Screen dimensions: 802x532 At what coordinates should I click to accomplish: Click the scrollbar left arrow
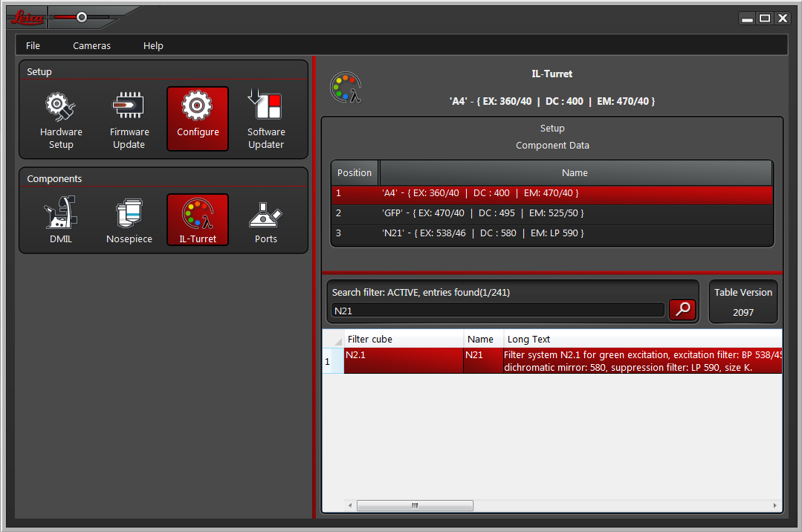(350, 505)
